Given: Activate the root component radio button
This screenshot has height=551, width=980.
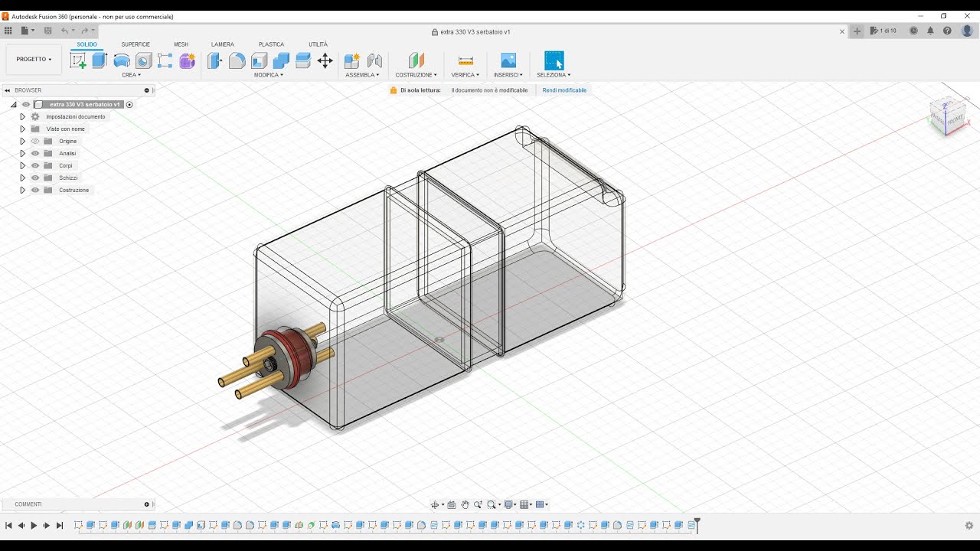Looking at the screenshot, I should click(129, 104).
